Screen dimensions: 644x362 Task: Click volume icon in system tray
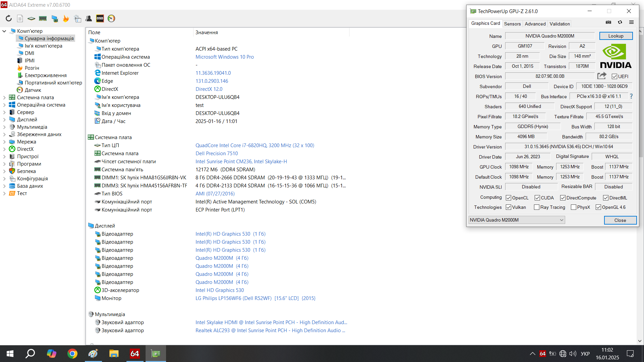(573, 354)
